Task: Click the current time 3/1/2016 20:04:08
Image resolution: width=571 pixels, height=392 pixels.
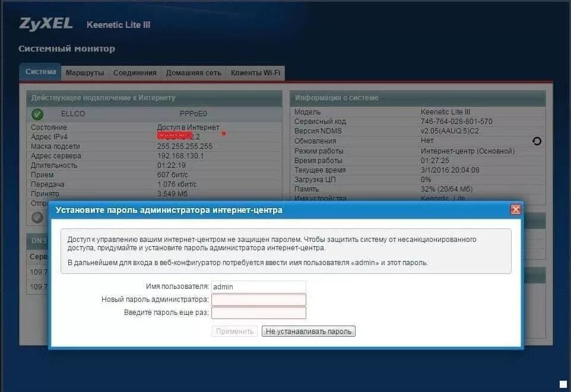Action: [450, 170]
